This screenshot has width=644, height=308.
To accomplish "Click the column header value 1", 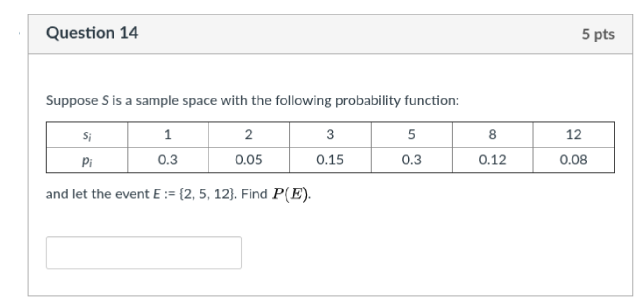I will pyautogui.click(x=168, y=135).
